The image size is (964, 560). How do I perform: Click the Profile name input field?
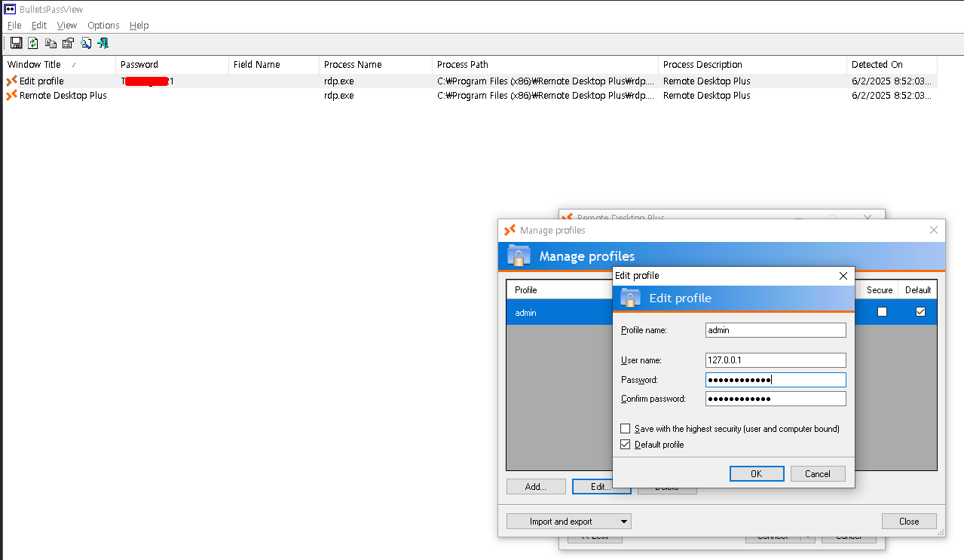[x=776, y=330]
